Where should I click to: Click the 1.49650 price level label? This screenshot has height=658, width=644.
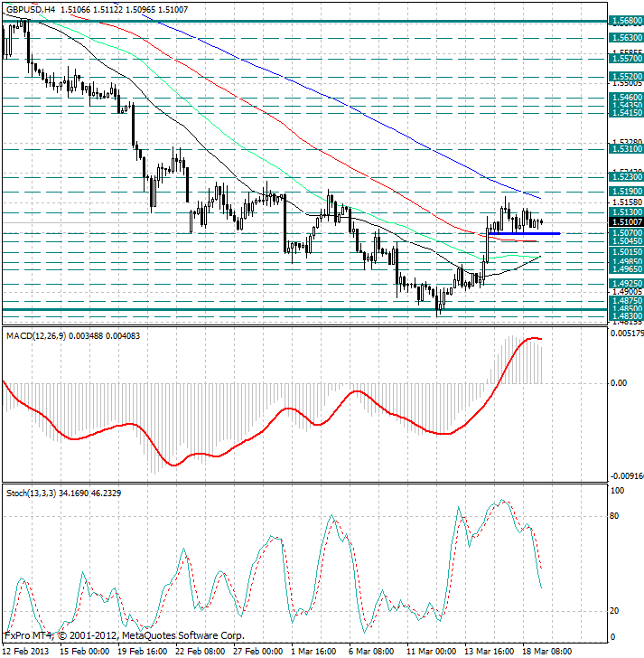pyautogui.click(x=627, y=269)
